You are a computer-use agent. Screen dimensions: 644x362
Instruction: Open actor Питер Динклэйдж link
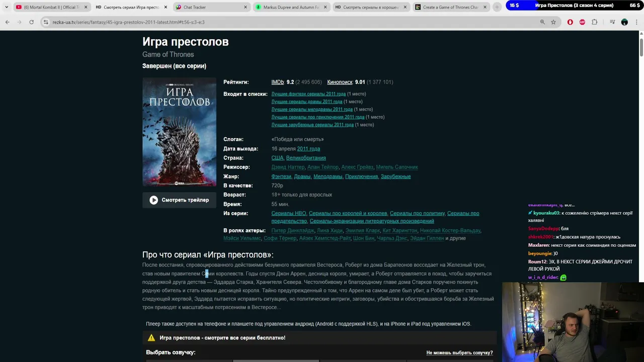pos(292,231)
